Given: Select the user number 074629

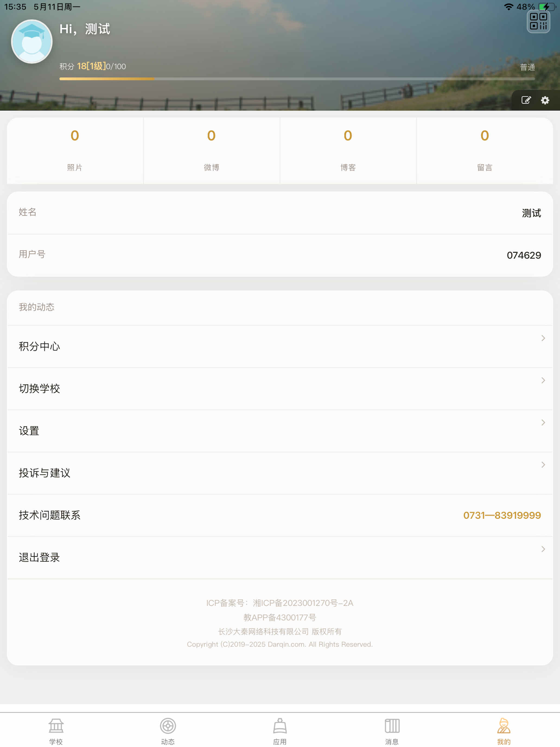Looking at the screenshot, I should [524, 255].
